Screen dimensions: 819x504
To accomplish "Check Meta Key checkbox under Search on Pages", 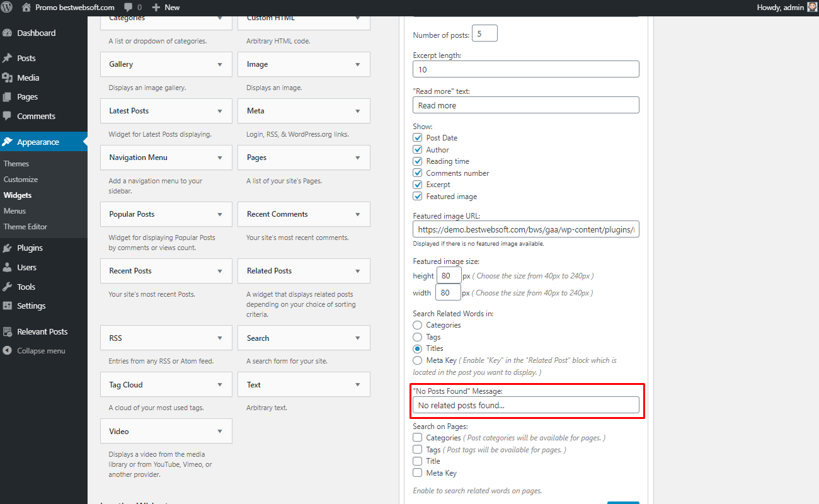I will (x=418, y=472).
